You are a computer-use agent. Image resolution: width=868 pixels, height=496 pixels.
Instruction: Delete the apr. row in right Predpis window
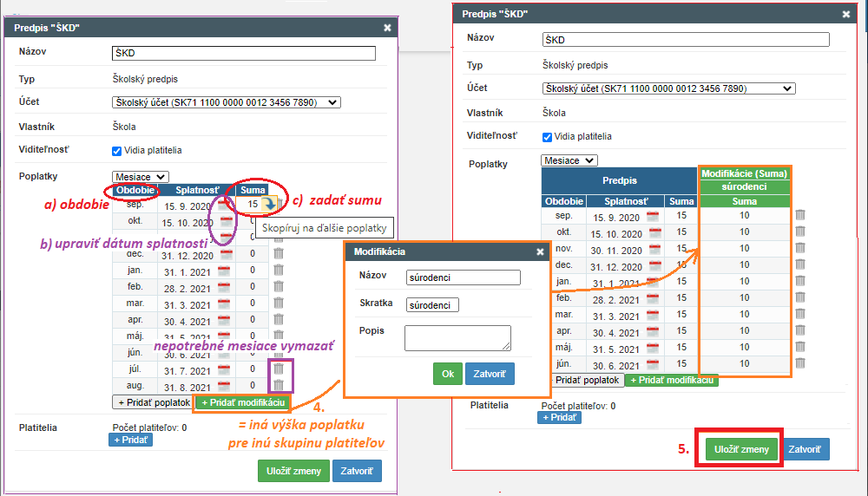click(800, 330)
